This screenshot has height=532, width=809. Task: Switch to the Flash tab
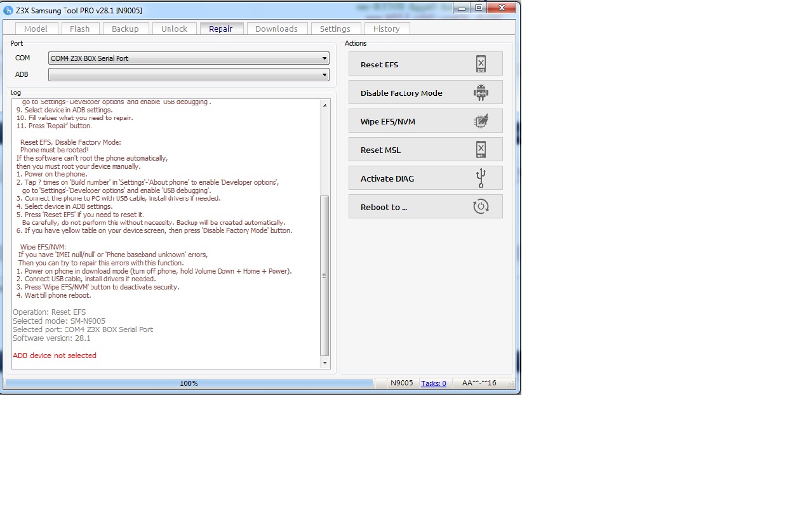(x=80, y=29)
